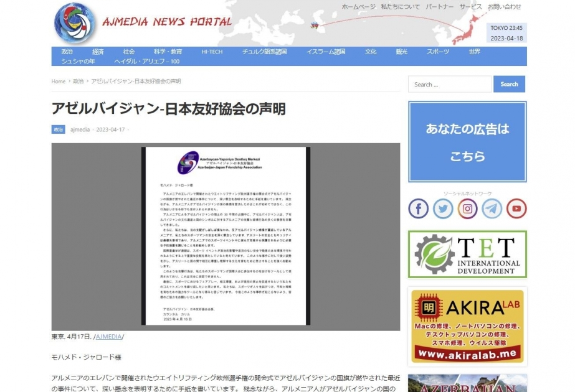Select the ヘイダル・アリエフ – 100 navigation item

tap(146, 61)
